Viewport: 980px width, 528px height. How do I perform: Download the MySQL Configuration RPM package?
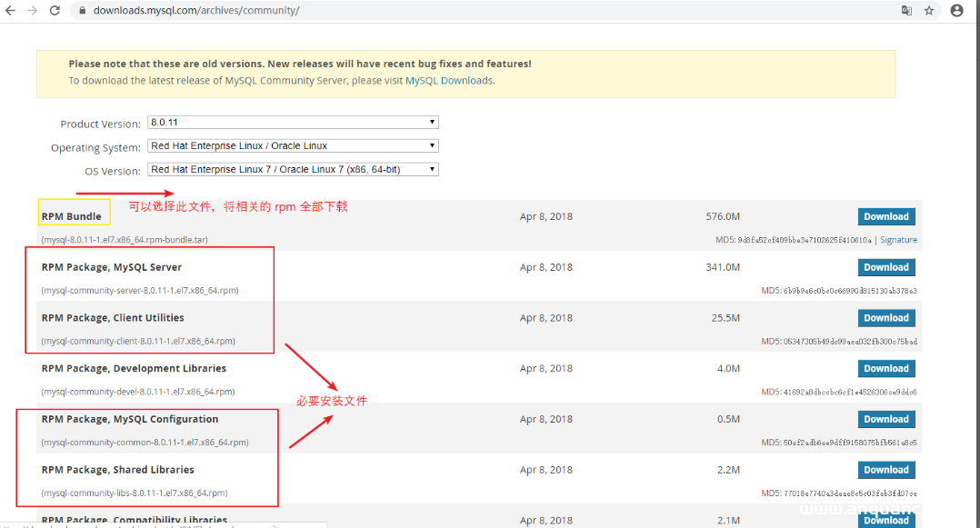[x=885, y=419]
